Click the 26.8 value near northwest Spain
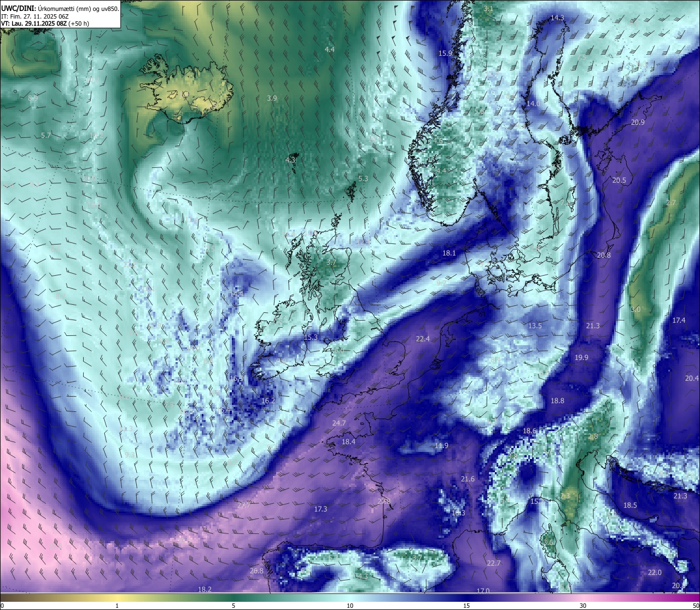Image resolution: width=700 pixels, height=610 pixels. 256,571
